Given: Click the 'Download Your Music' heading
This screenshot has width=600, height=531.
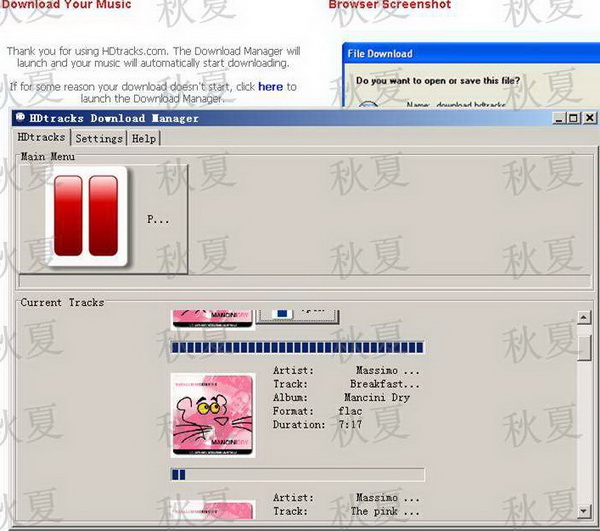Looking at the screenshot, I should (66, 5).
